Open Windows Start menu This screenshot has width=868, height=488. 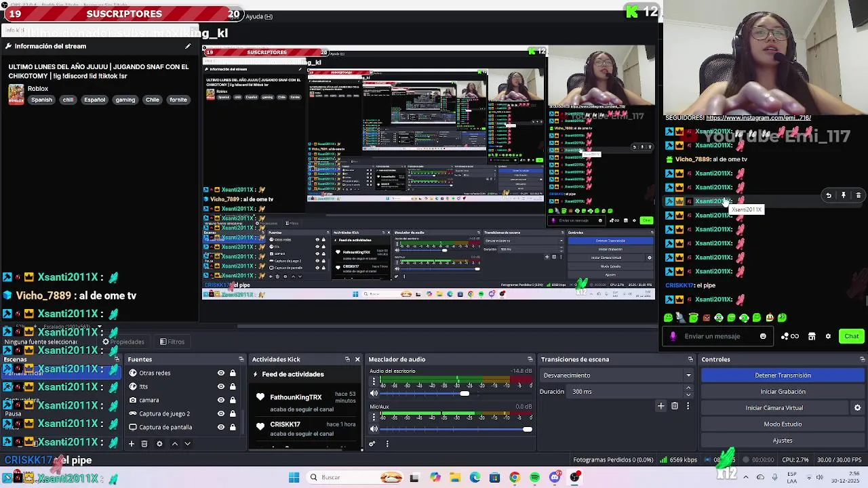click(294, 478)
